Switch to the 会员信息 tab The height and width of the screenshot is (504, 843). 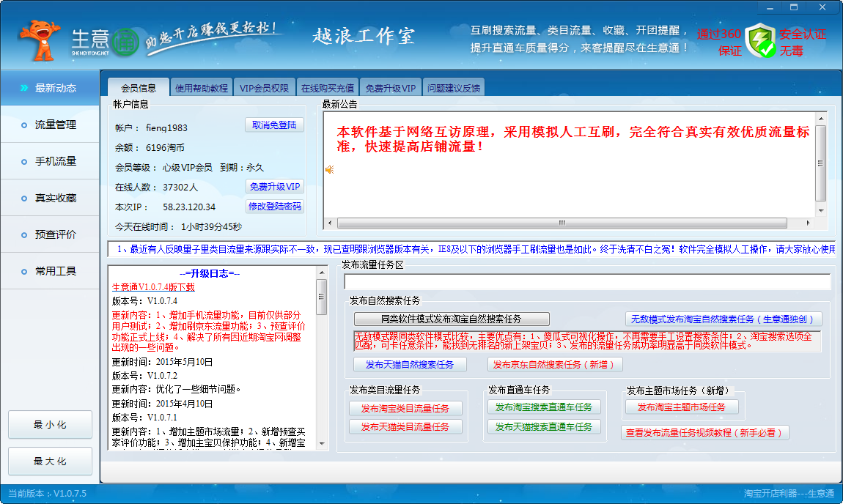click(x=138, y=88)
